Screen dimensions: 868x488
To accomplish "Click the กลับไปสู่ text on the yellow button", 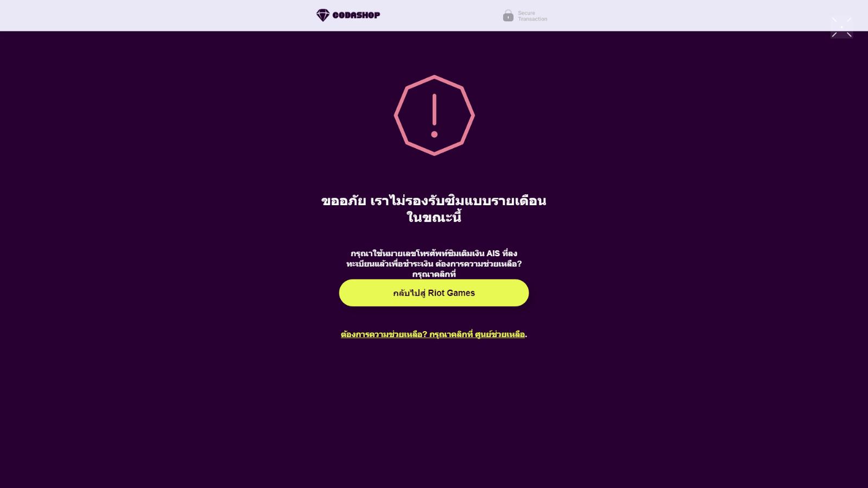I will (x=409, y=293).
